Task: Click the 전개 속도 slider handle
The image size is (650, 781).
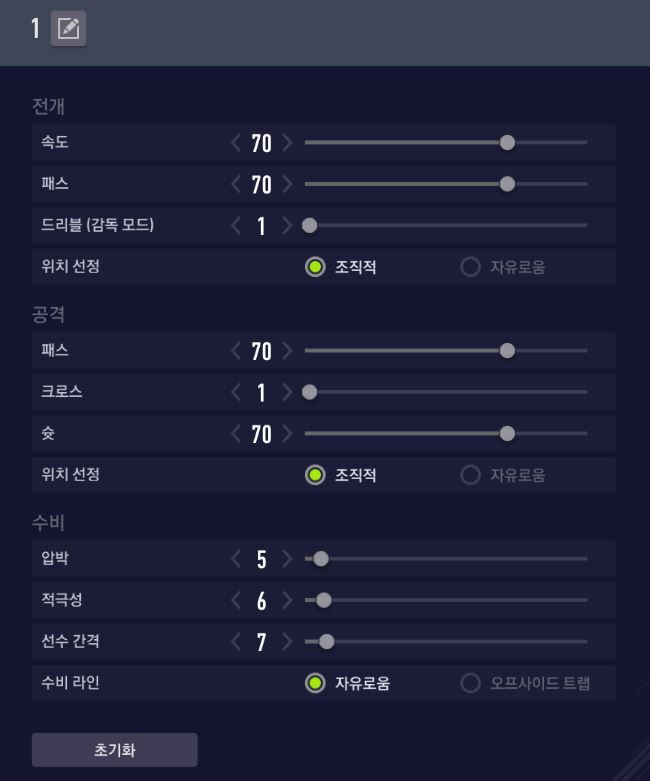Action: (507, 143)
